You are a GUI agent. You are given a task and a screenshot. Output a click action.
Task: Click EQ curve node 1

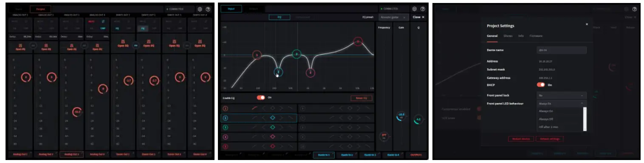(257, 55)
